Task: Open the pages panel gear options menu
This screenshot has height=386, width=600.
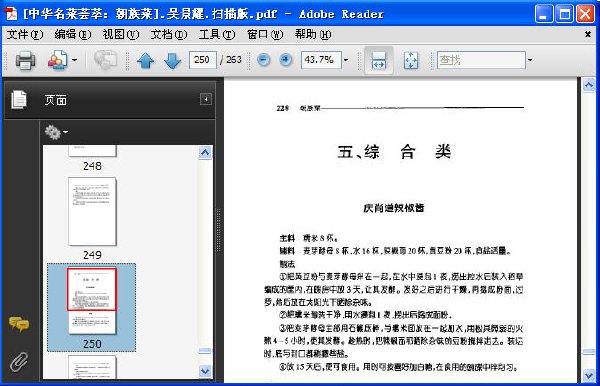Action: [56, 132]
